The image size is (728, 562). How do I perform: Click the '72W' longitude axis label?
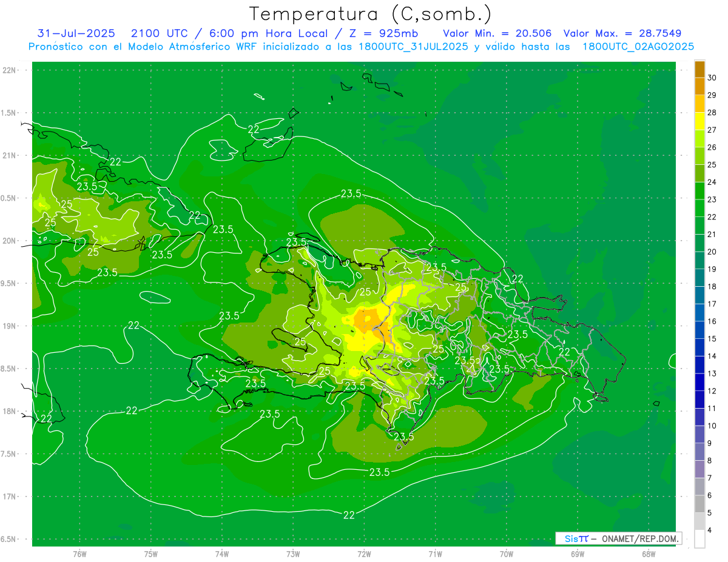click(364, 554)
